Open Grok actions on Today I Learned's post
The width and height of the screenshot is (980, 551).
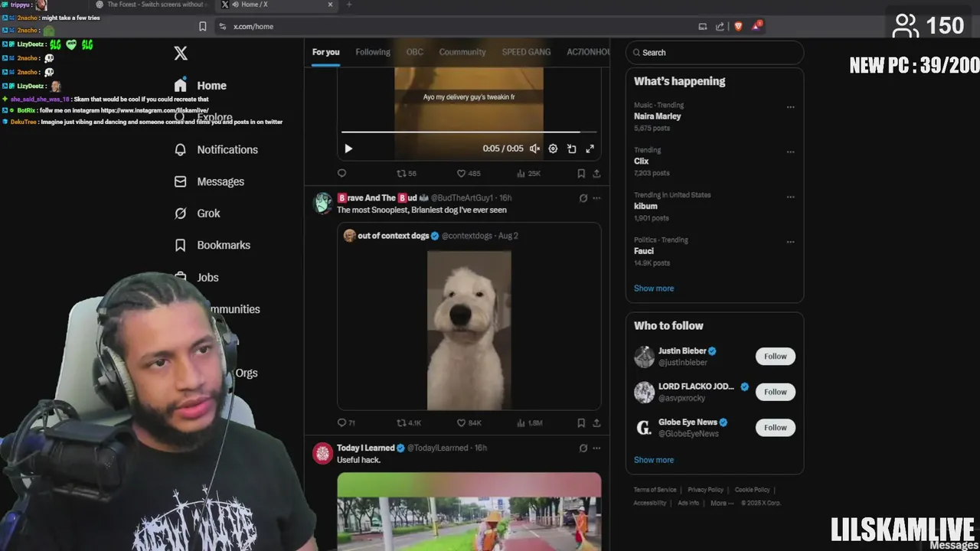pyautogui.click(x=583, y=448)
